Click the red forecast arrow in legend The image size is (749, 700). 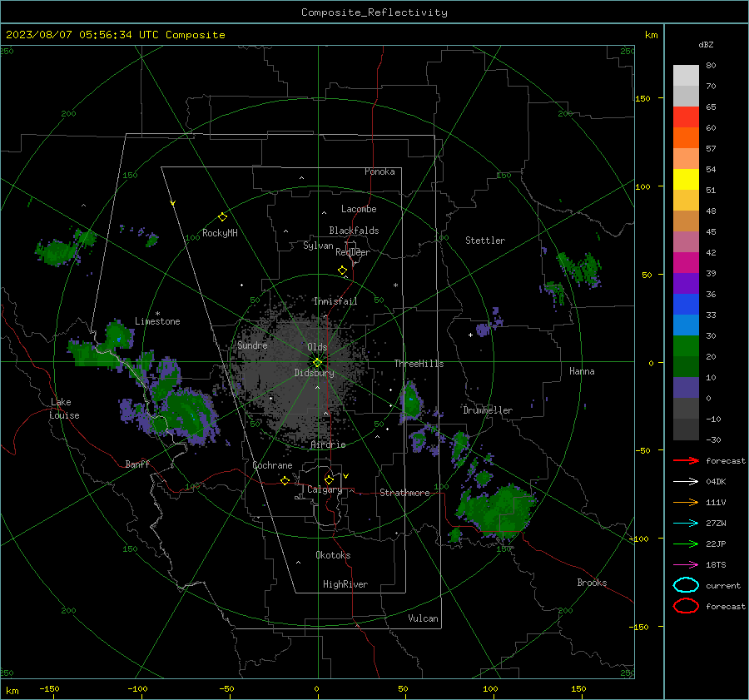pyautogui.click(x=686, y=460)
